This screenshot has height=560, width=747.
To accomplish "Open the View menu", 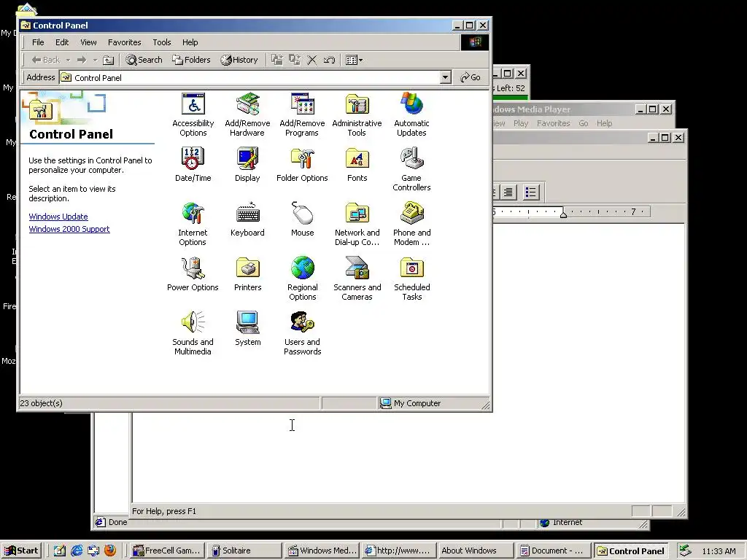I will tap(88, 42).
